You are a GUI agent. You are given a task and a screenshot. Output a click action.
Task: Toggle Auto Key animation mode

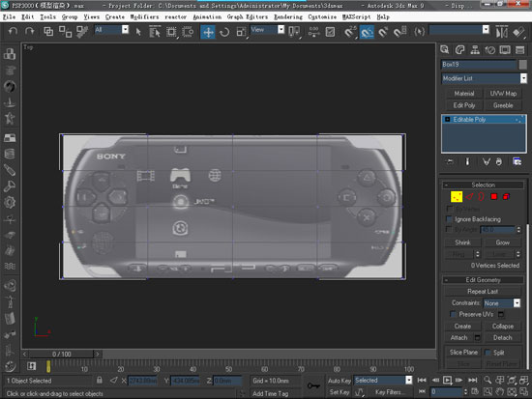340,381
